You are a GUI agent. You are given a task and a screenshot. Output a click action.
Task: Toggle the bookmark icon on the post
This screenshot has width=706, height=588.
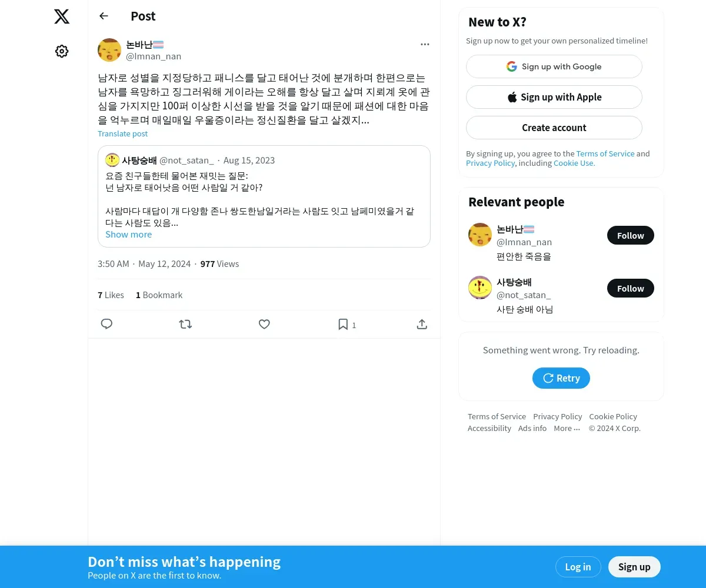[343, 324]
